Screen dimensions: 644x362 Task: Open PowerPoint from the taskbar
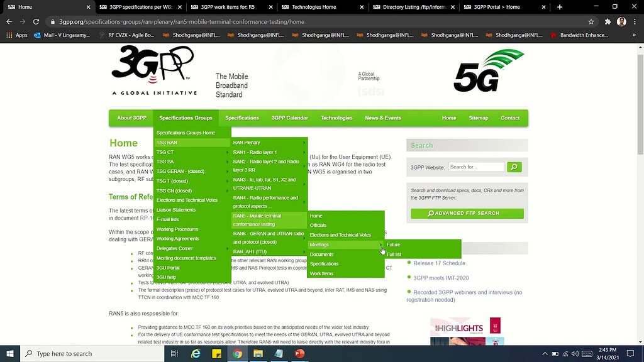point(299,353)
